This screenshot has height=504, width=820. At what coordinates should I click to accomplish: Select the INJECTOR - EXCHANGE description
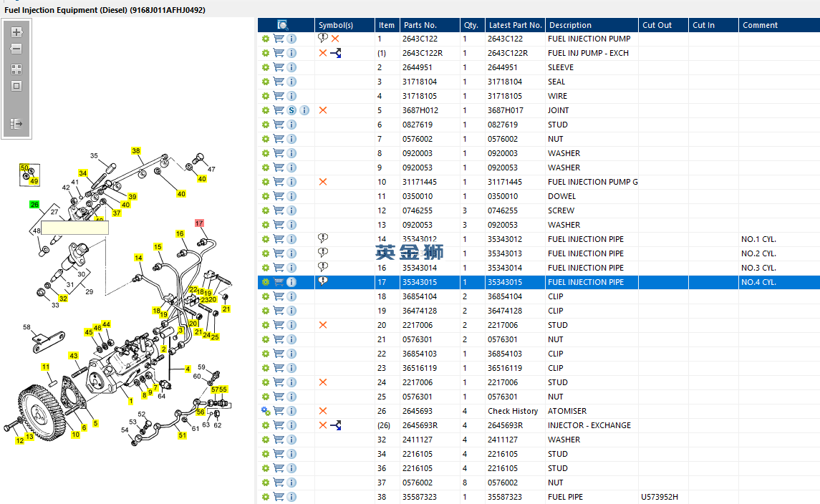pos(589,425)
